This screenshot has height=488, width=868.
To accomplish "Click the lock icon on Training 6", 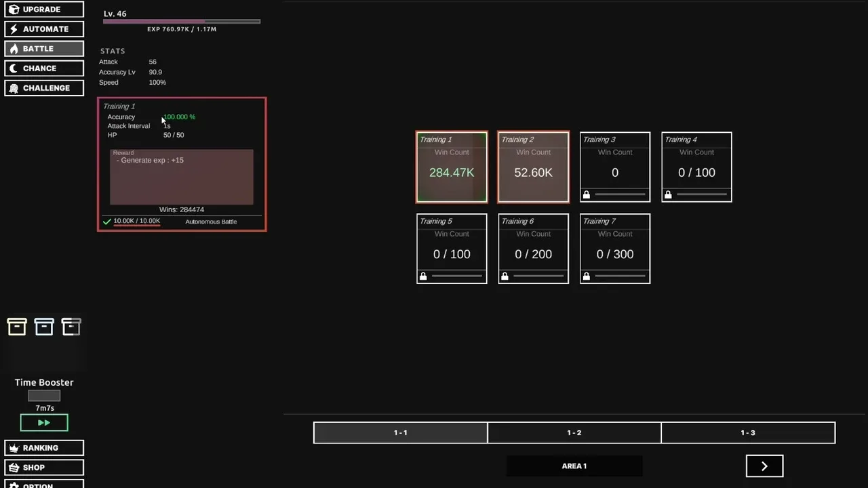I will pyautogui.click(x=505, y=277).
